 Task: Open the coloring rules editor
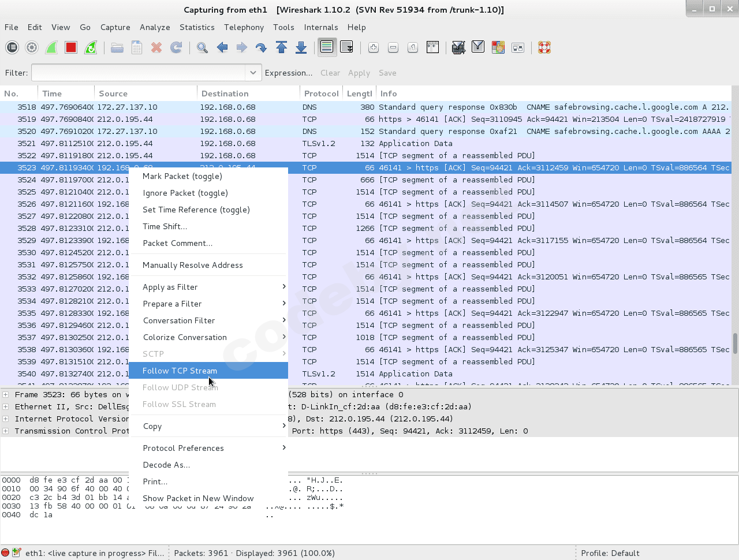498,47
